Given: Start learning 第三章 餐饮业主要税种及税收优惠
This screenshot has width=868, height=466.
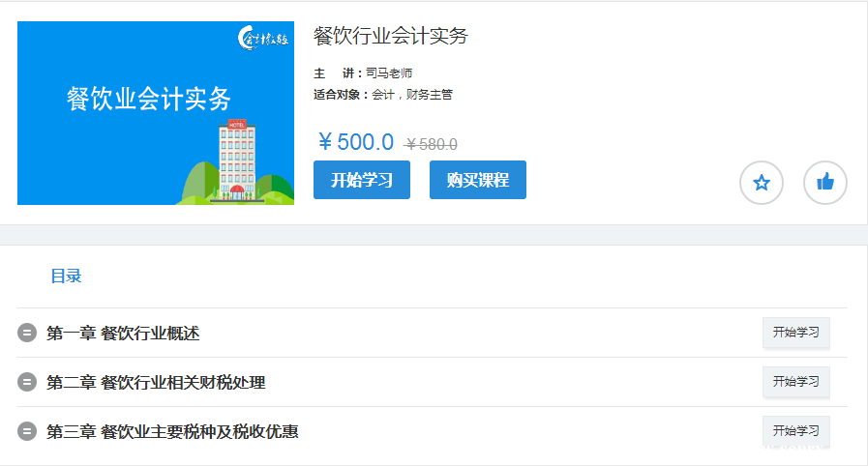Looking at the screenshot, I should 795,431.
